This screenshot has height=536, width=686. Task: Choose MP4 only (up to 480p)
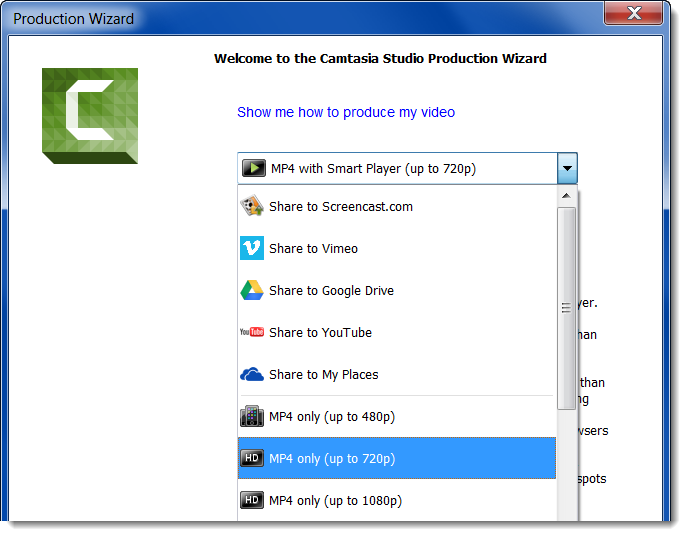(x=396, y=417)
